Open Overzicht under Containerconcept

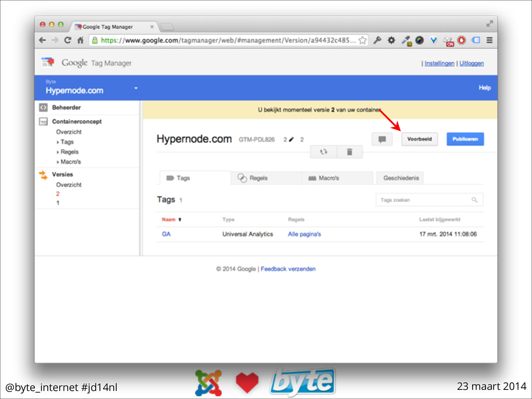(x=69, y=132)
